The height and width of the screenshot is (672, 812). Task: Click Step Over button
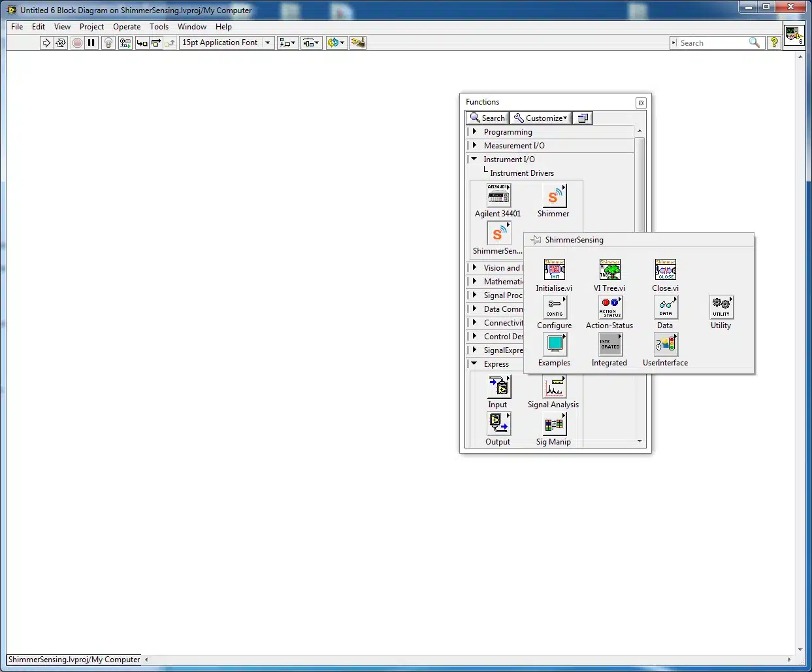click(x=156, y=42)
